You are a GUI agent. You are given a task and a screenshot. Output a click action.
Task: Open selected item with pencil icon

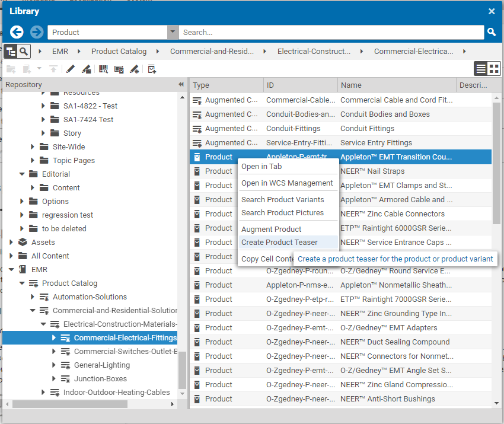pyautogui.click(x=70, y=69)
